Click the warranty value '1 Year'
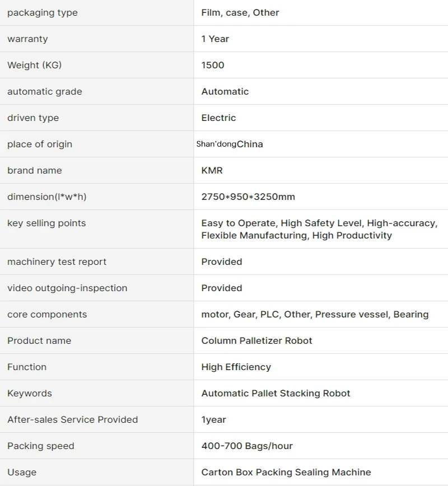This screenshot has height=486, width=448. pyautogui.click(x=215, y=39)
